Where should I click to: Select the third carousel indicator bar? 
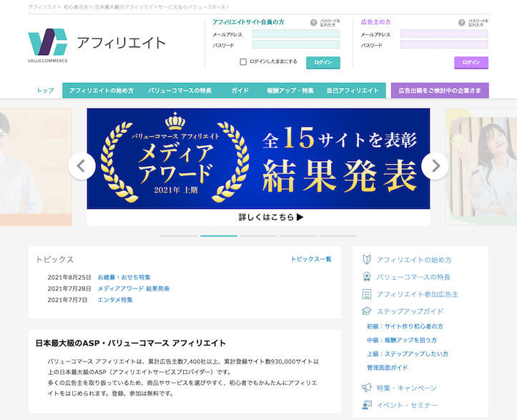tap(259, 236)
